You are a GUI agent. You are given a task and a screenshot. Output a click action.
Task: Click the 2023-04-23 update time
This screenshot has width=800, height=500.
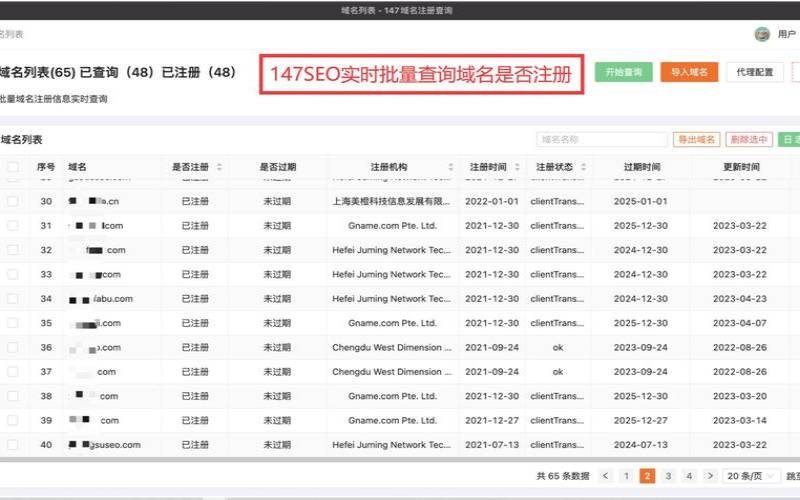click(740, 298)
